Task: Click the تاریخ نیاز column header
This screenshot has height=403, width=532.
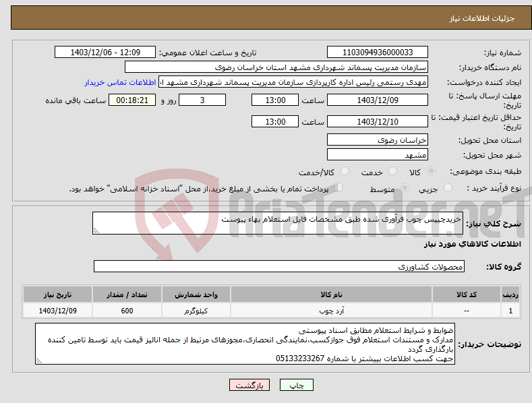Action: (58, 294)
